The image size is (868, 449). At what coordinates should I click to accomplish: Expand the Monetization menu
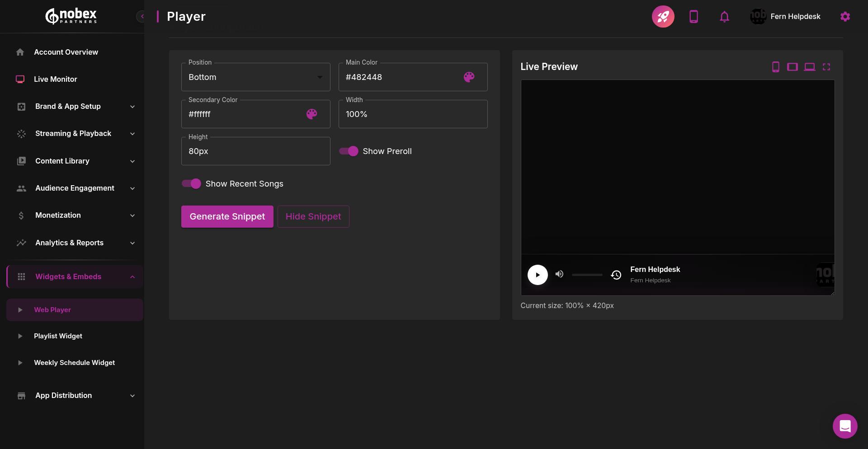58,215
